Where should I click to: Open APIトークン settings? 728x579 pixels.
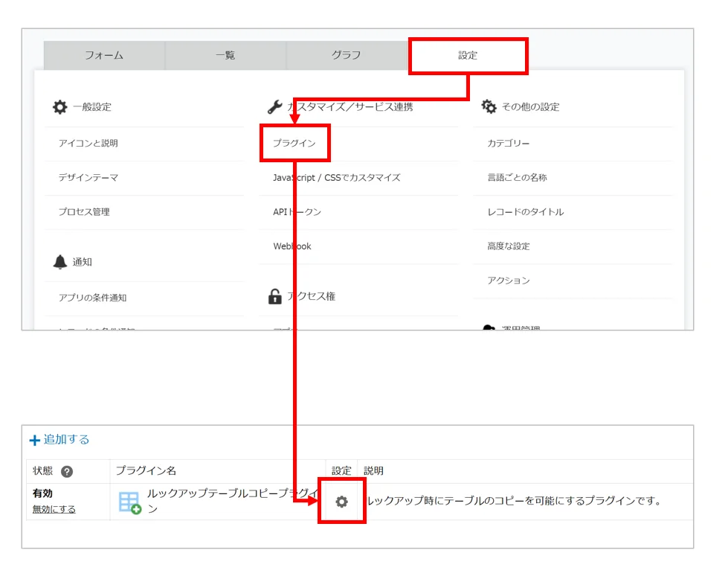click(297, 212)
